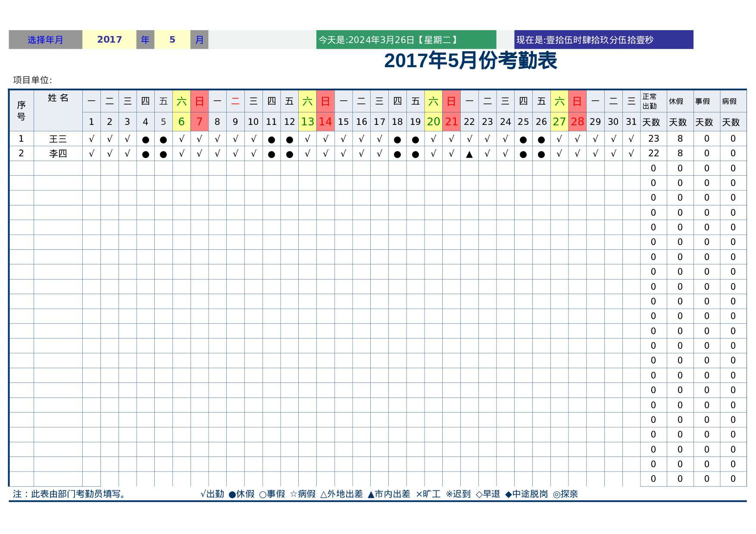
Task: Toggle the ● mark on 王三's day 4
Action: [x=145, y=139]
